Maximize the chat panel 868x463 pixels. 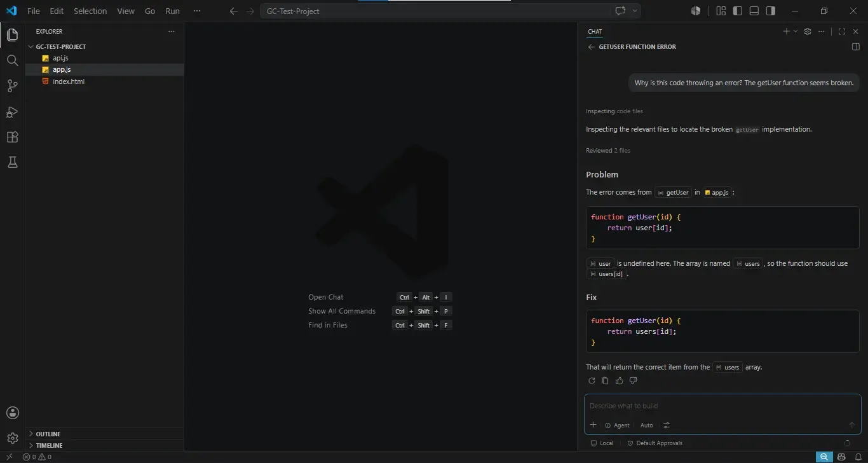tap(842, 31)
